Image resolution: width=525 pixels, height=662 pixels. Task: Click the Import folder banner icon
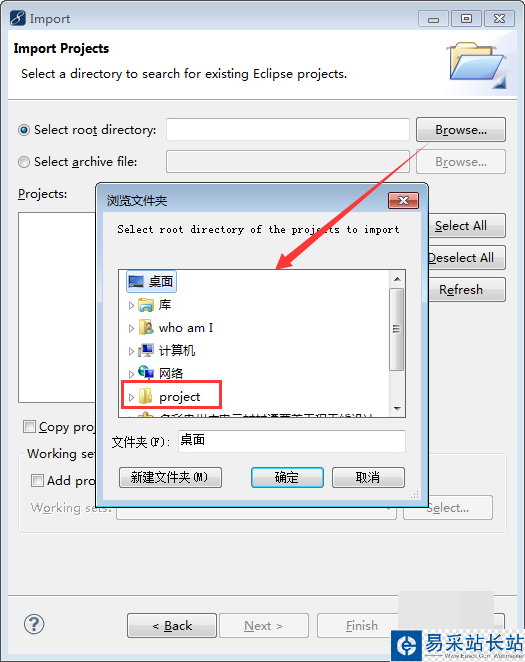[477, 65]
